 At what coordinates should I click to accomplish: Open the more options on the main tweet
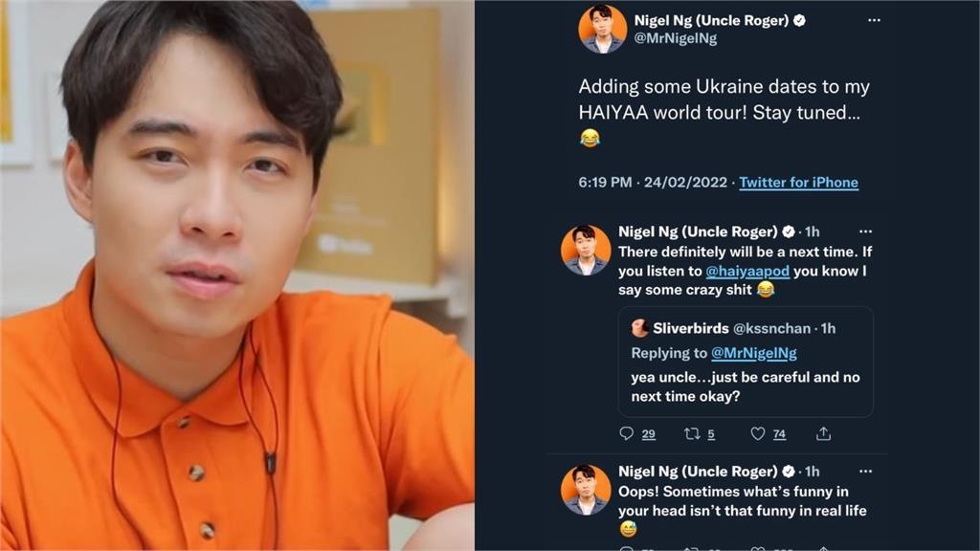tap(874, 20)
